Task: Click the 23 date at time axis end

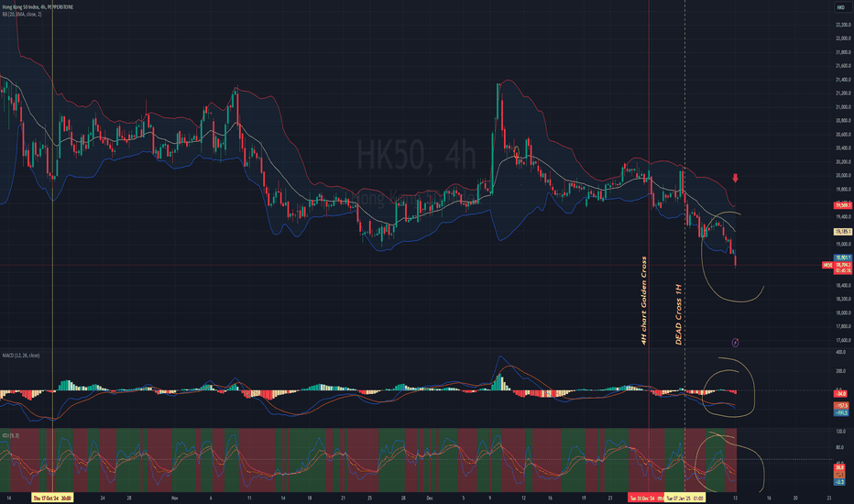Action: click(x=829, y=498)
